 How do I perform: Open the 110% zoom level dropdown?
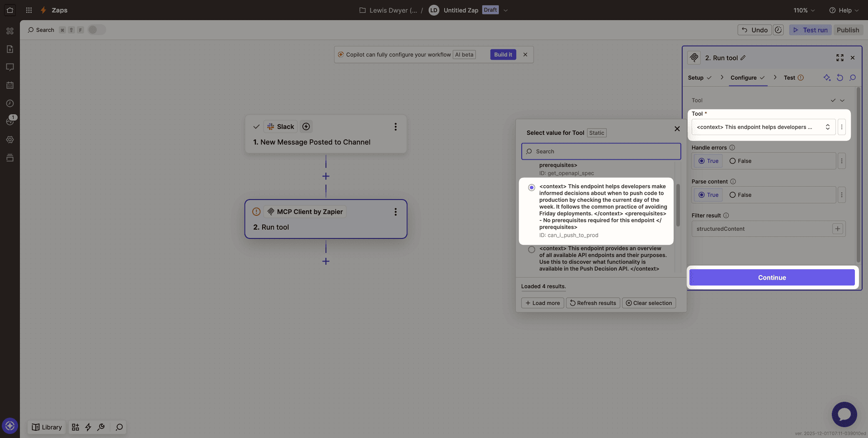click(x=804, y=10)
